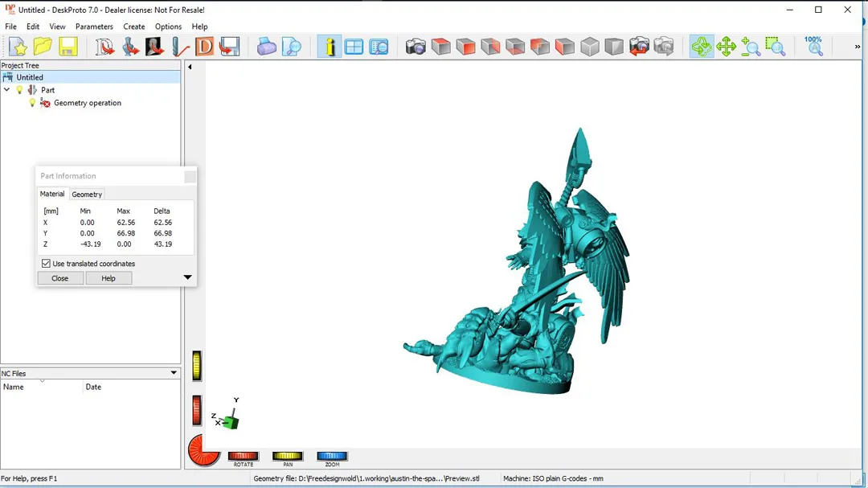This screenshot has width=868, height=488.
Task: Uncheck Use translated coordinates
Action: click(x=46, y=264)
